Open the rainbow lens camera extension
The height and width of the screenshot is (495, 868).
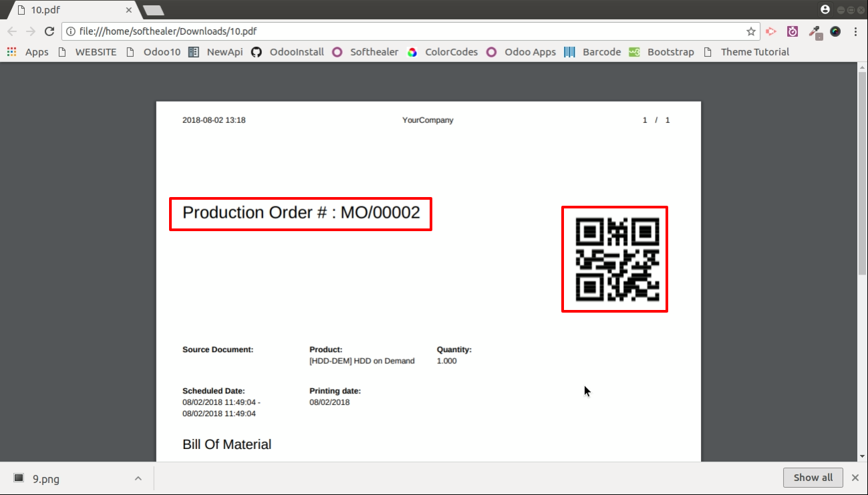coord(835,31)
